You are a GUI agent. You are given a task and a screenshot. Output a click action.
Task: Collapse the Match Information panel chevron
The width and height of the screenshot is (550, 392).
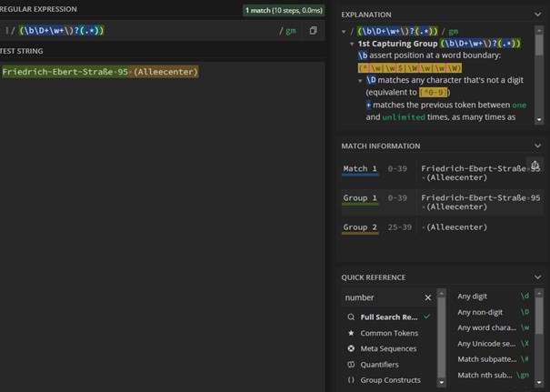click(537, 146)
